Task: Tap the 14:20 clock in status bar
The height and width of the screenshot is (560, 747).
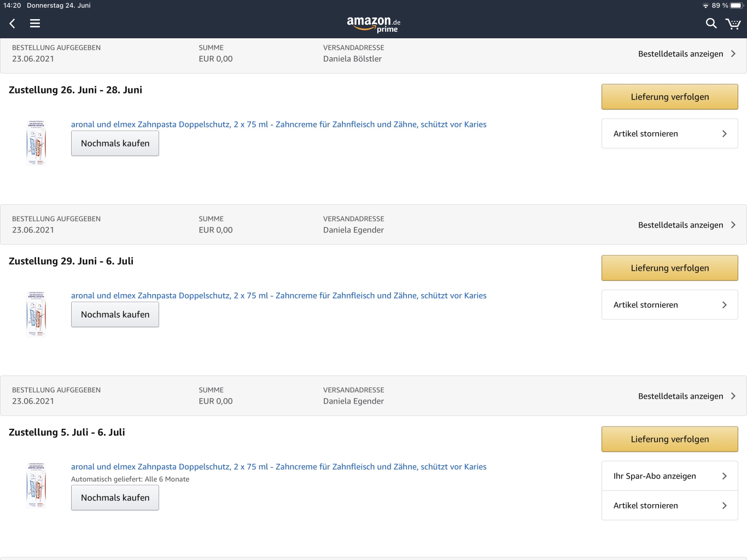Action: click(x=12, y=5)
